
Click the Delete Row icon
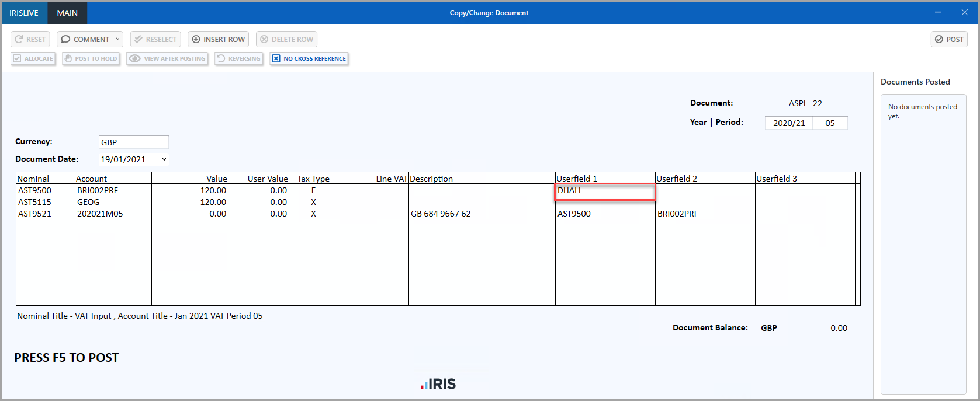pos(264,39)
